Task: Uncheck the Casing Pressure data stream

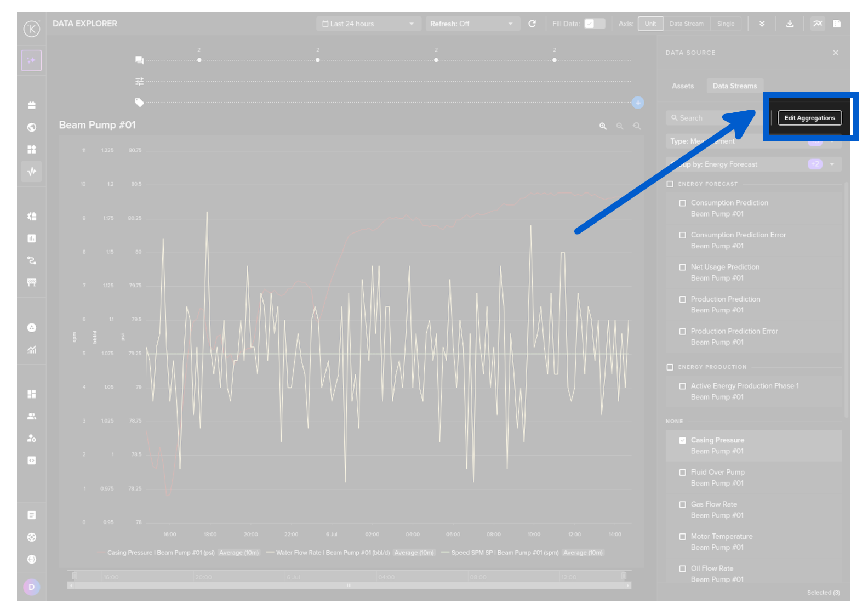Action: (682, 440)
